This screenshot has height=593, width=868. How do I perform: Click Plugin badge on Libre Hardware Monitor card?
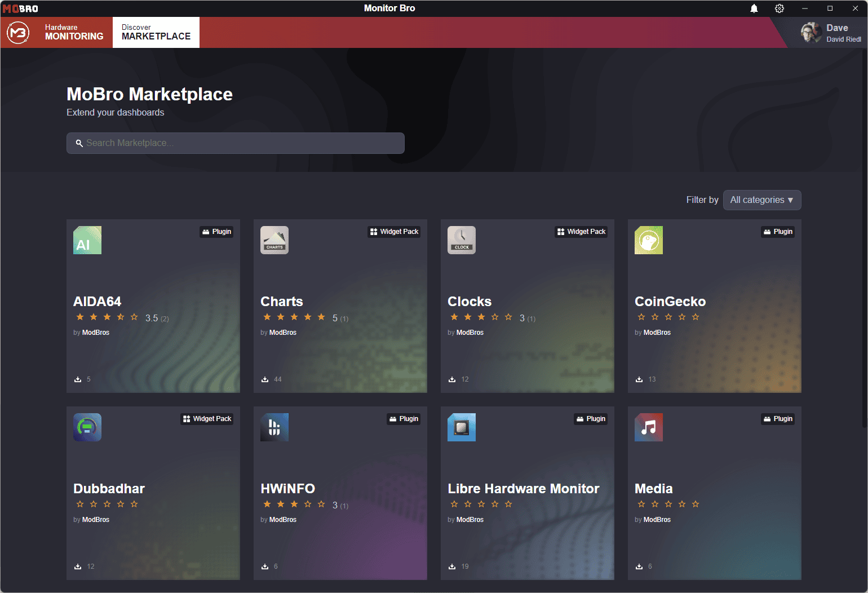click(x=591, y=419)
